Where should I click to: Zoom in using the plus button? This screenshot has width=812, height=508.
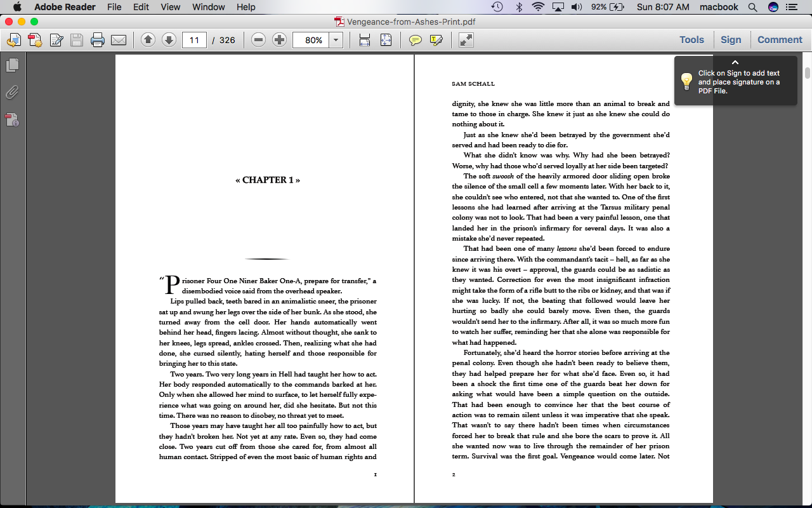[279, 40]
